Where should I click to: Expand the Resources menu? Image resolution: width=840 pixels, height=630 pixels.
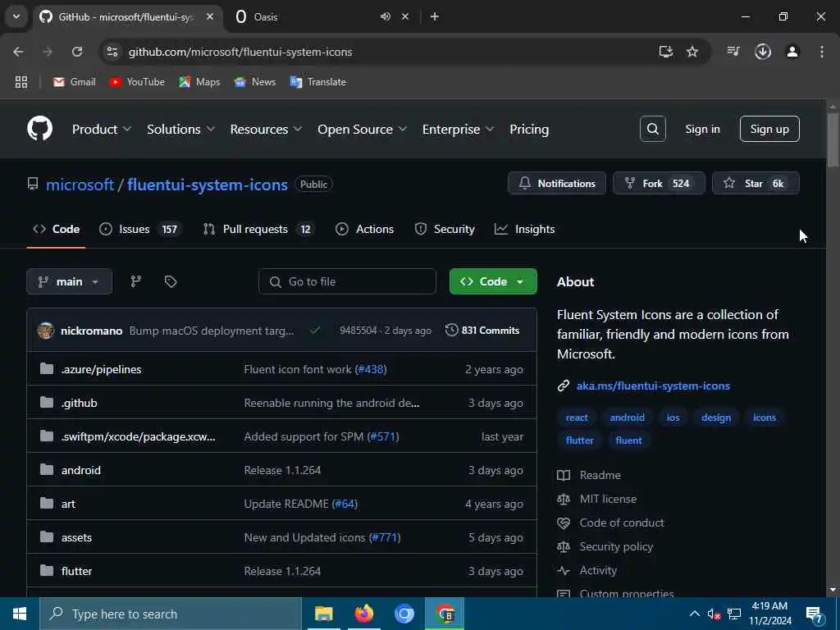[267, 129]
